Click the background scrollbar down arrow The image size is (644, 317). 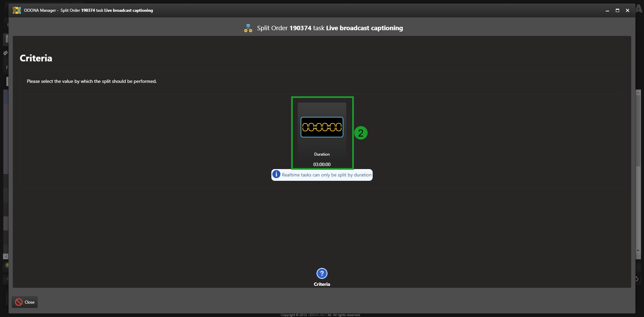638,251
